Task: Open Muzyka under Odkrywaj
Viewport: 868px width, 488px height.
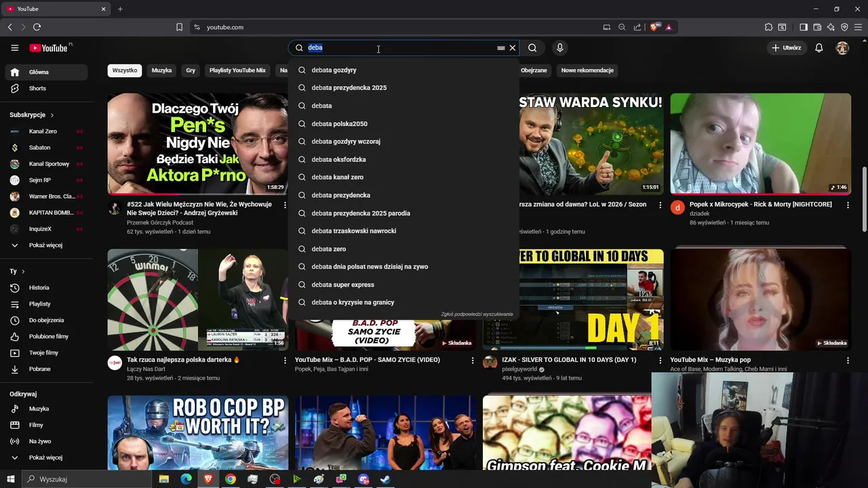Action: click(46, 409)
